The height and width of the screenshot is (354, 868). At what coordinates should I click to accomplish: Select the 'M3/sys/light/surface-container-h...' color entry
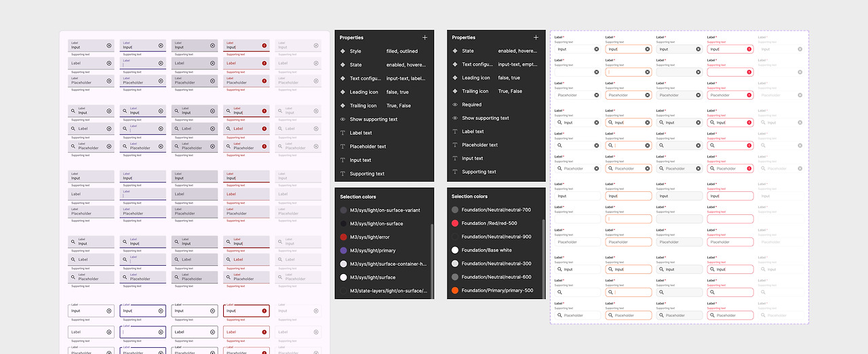click(x=382, y=264)
